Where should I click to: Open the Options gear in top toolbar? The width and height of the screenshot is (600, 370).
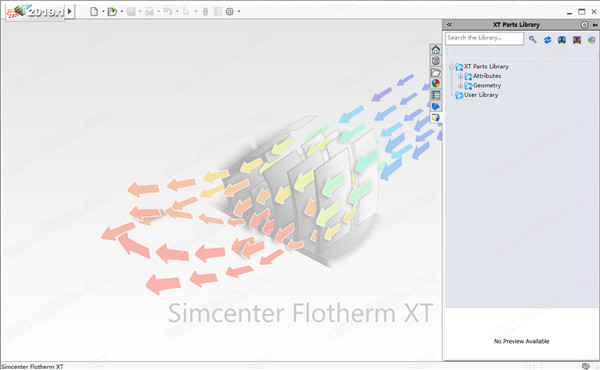click(230, 11)
